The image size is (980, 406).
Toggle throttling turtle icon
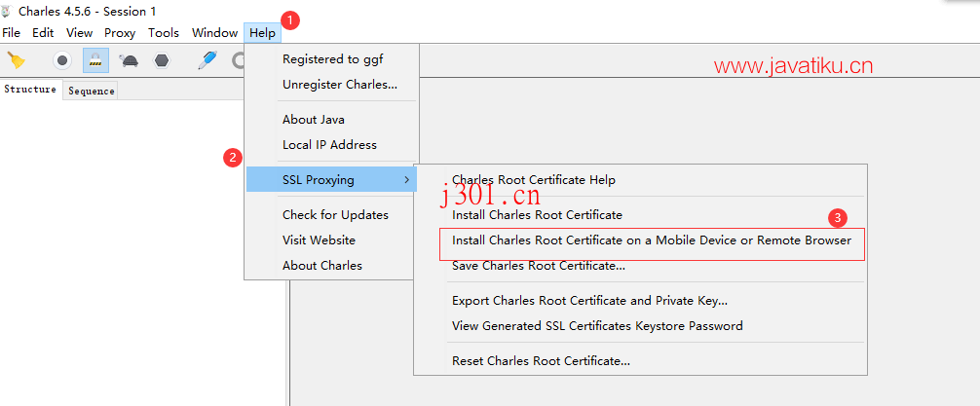(x=129, y=60)
